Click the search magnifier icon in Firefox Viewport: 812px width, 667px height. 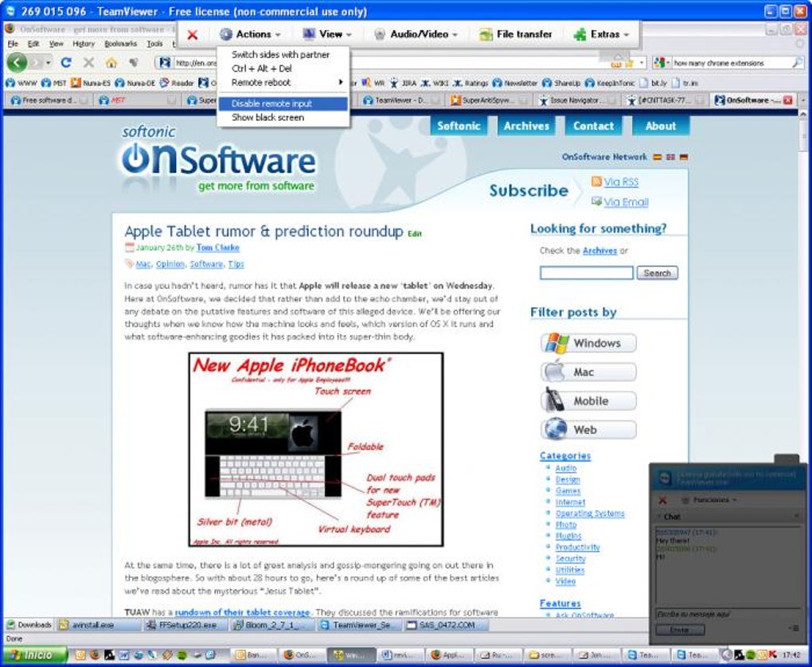click(x=798, y=63)
